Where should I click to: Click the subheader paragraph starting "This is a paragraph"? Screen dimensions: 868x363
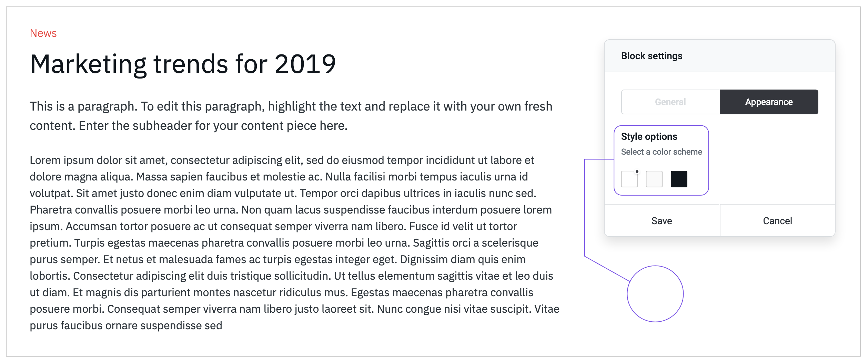click(291, 116)
